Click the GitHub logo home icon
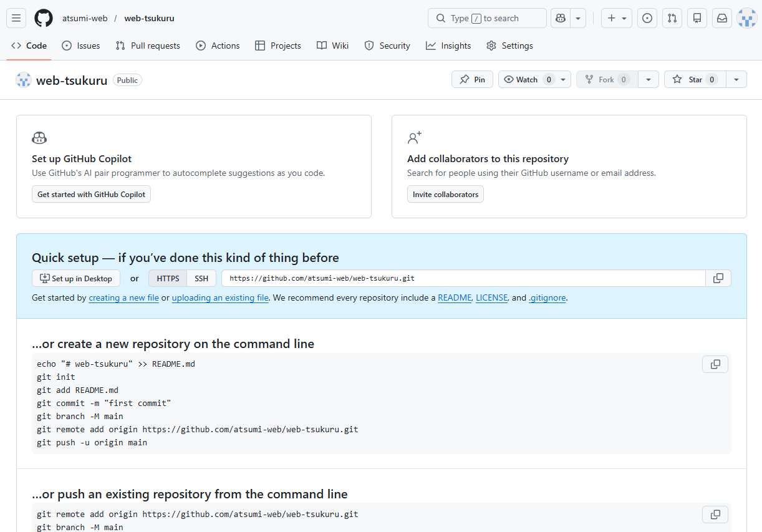 (x=44, y=18)
